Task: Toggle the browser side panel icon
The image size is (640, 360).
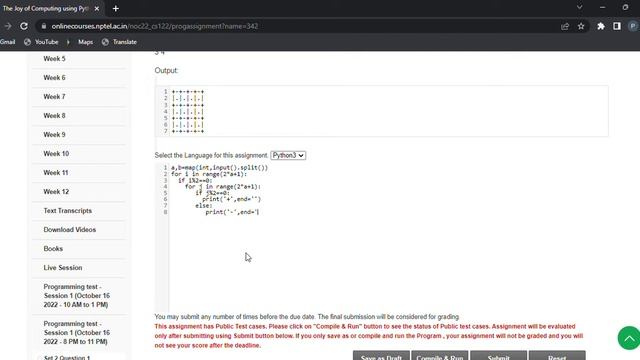Action: click(617, 26)
